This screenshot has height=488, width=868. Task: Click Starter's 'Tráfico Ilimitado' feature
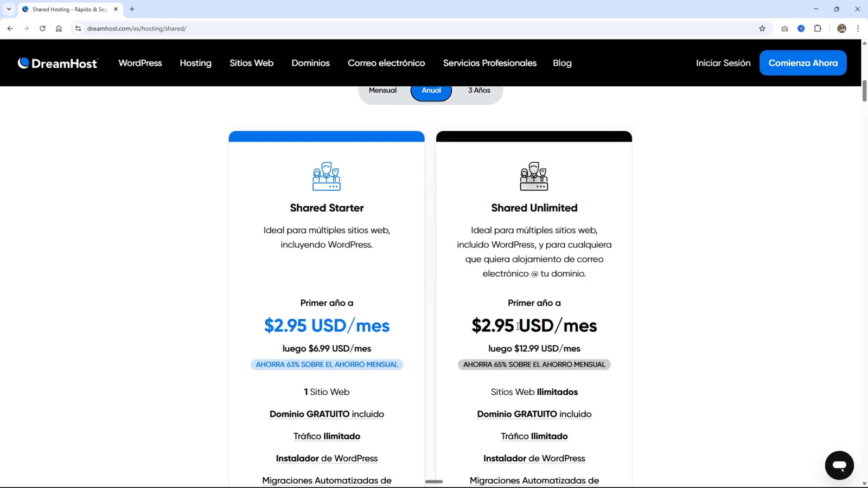(327, 436)
